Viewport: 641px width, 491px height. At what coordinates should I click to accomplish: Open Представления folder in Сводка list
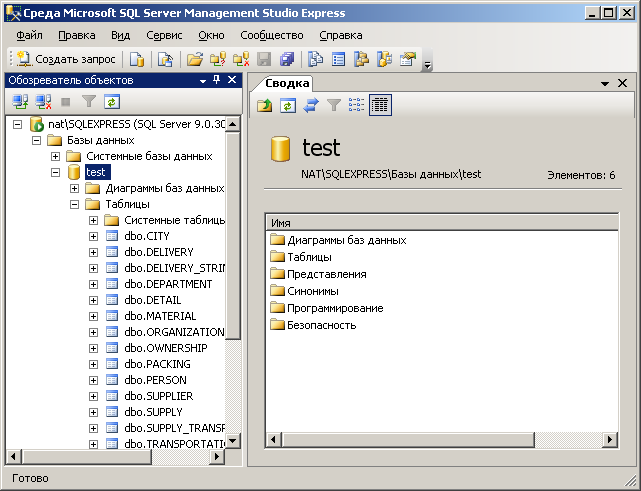327,274
